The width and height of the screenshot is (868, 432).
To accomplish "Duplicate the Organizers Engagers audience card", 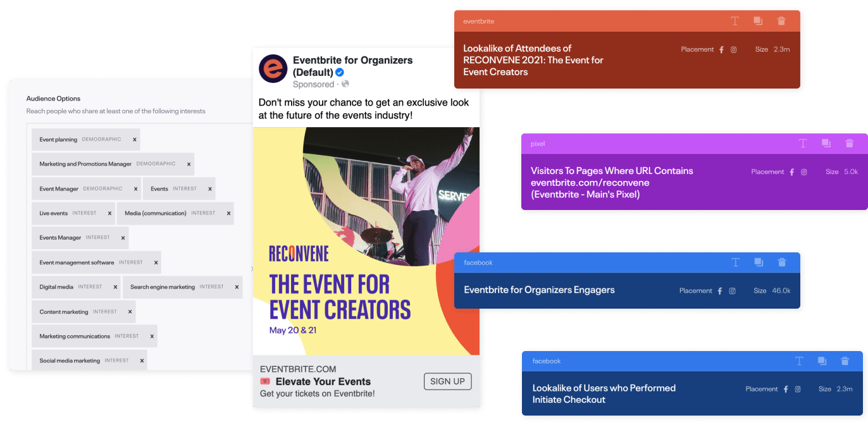I will [759, 262].
